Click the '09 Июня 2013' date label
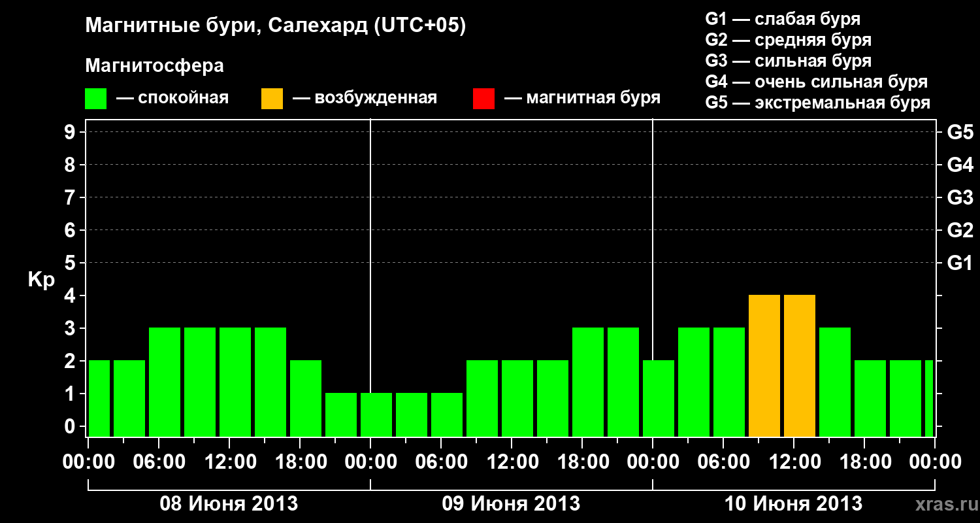 (512, 504)
